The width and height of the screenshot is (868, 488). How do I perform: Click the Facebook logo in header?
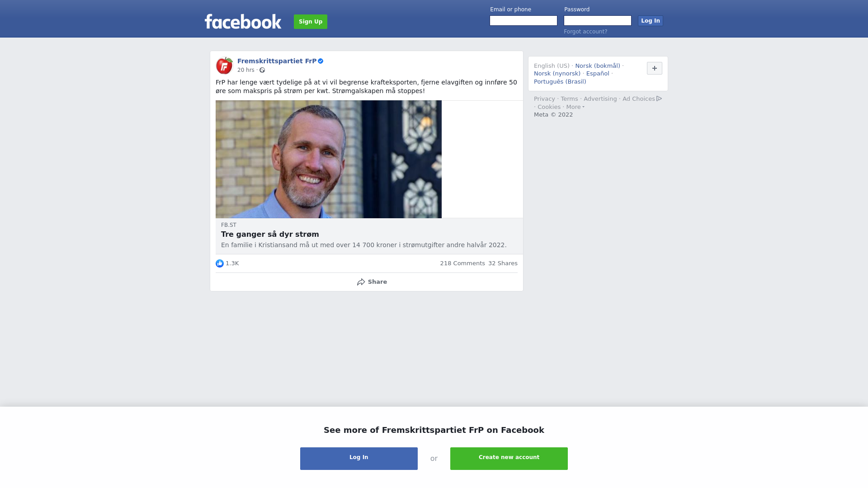click(x=243, y=21)
